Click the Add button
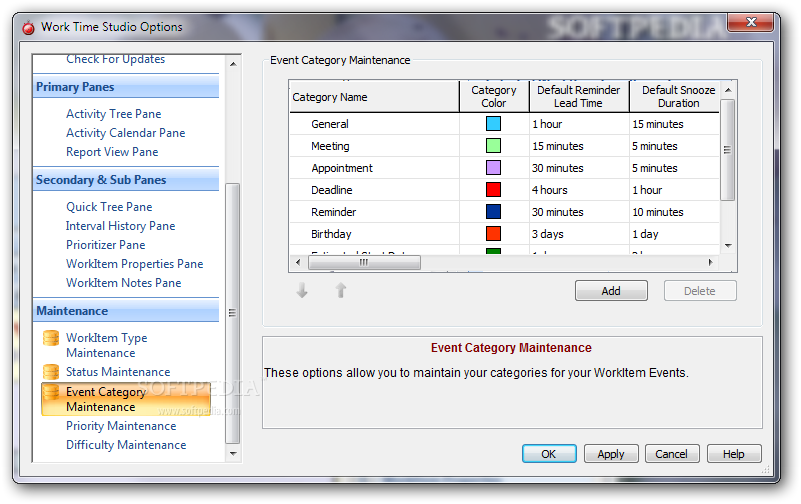Screen dimensions: 801x504 [x=611, y=291]
